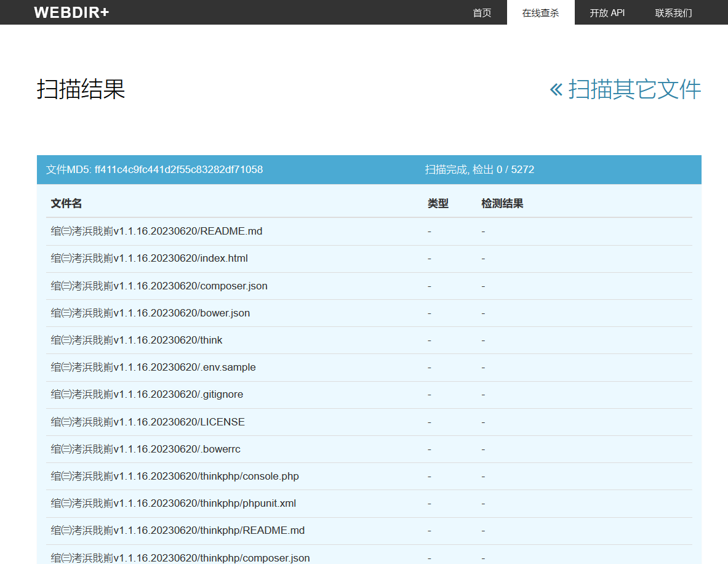Screen dimensions: 728x564
Task: Click the 类型 column header
Action: coord(438,203)
